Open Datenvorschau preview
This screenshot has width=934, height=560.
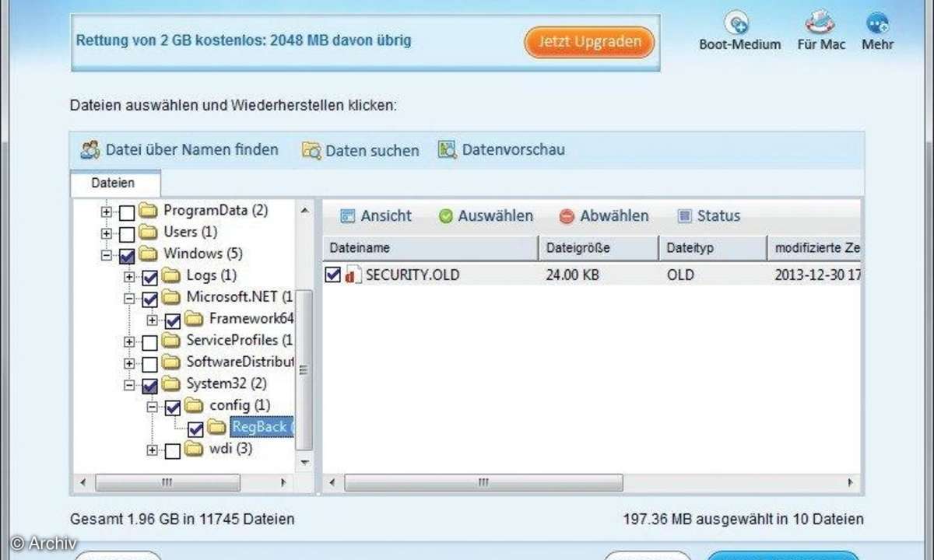tap(501, 149)
